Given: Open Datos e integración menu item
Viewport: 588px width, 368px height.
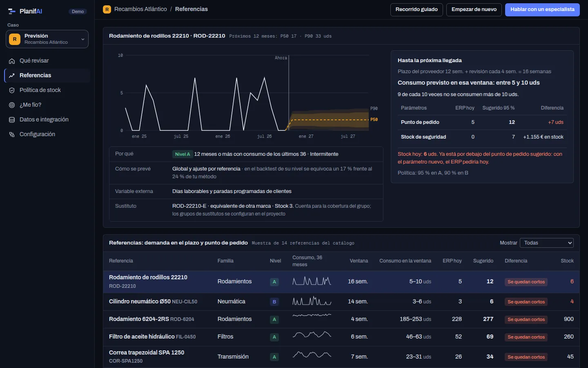Looking at the screenshot, I should (x=47, y=119).
